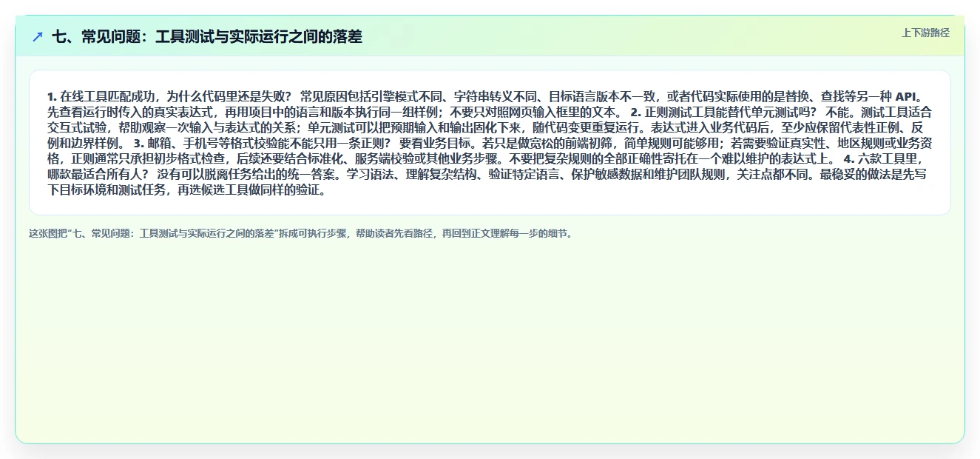Click the caption beginning 这张图把
980x459 pixels.
(300, 232)
